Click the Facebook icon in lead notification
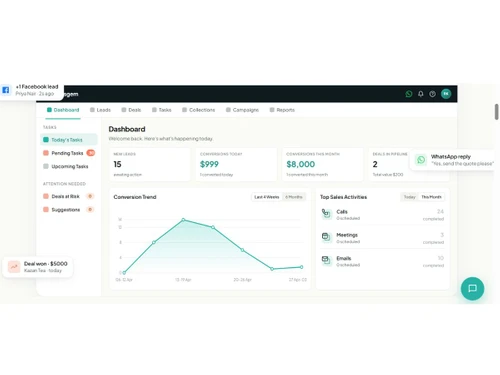The width and height of the screenshot is (500, 375). click(6, 90)
